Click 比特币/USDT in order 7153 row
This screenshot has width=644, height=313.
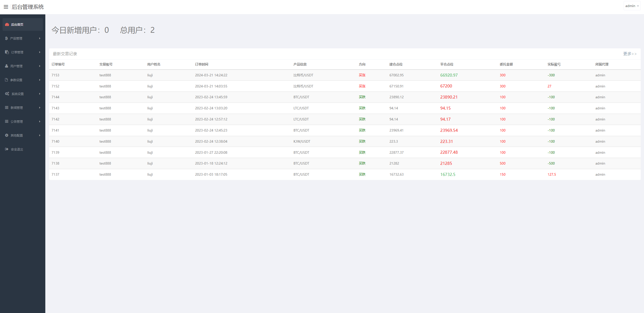click(303, 75)
